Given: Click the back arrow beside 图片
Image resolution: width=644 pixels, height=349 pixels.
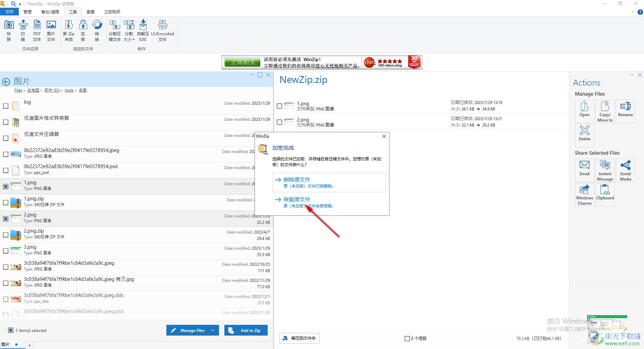Looking at the screenshot, I should coord(6,82).
